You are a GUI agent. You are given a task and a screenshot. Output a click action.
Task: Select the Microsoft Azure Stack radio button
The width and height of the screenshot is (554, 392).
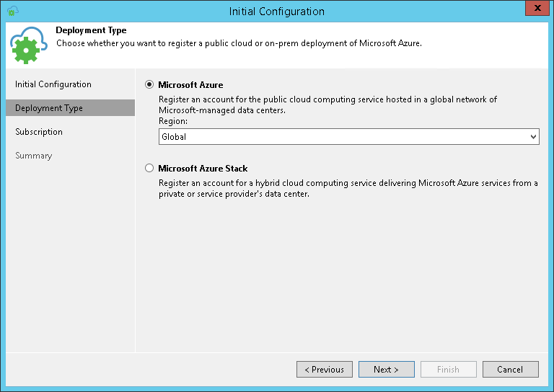click(149, 168)
